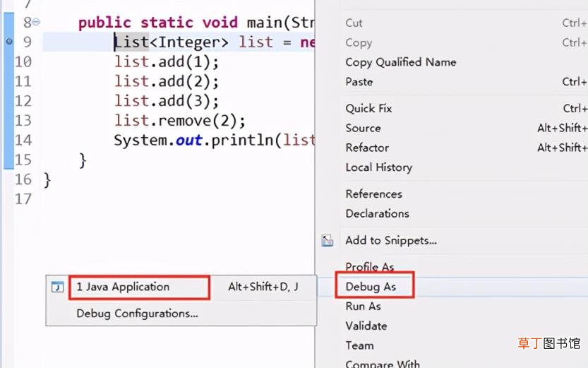Open the Source submenu
Screen dimensions: 588x368
pyautogui.click(x=363, y=128)
